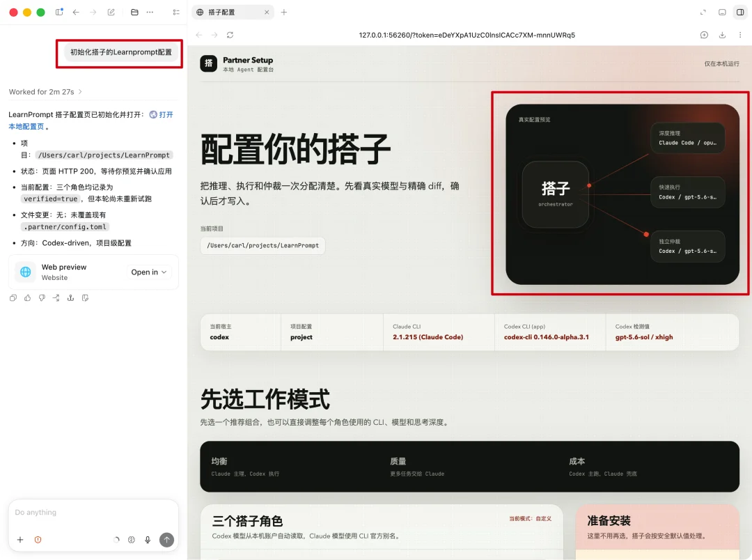
Task: Click the plus attach button in composer
Action: [20, 540]
